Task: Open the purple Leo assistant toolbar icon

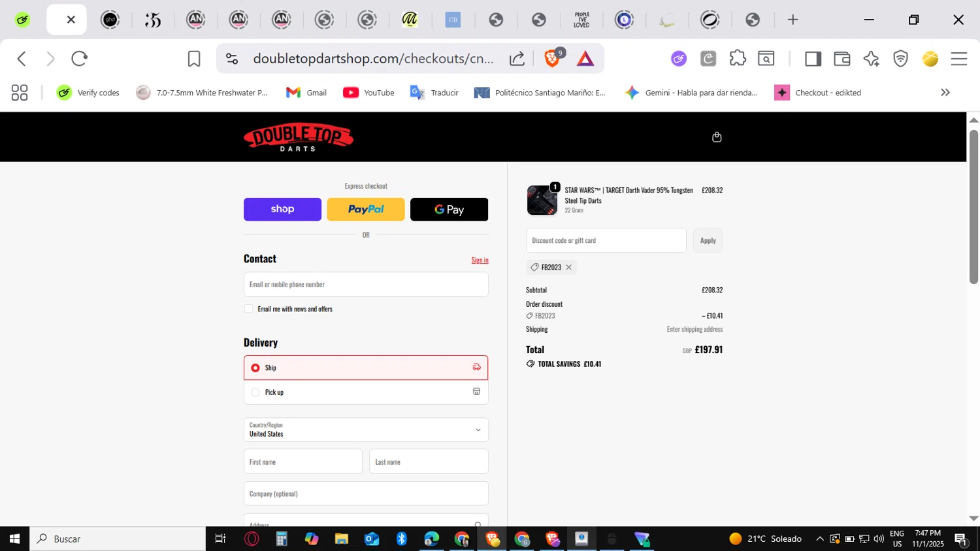Action: pyautogui.click(x=679, y=59)
